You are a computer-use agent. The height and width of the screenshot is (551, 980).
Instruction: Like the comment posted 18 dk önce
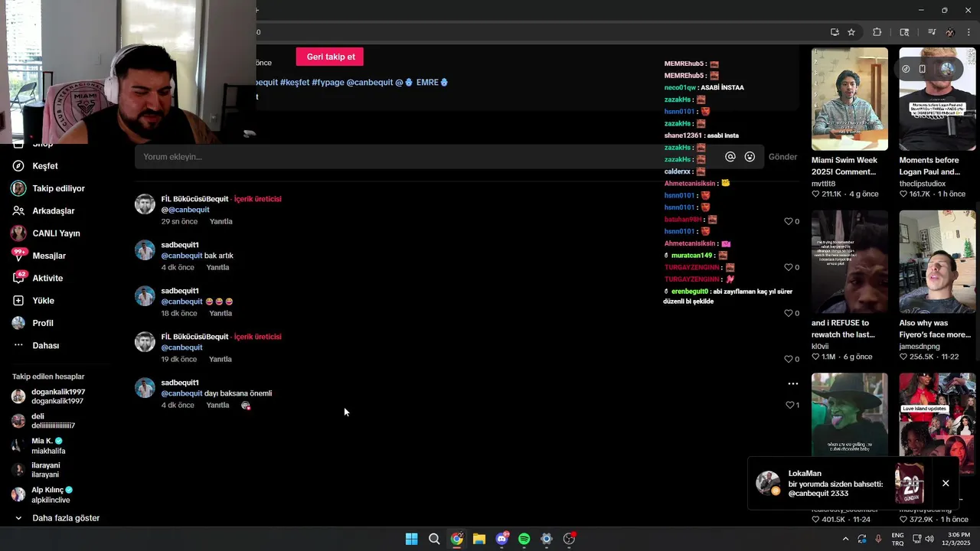[789, 314]
